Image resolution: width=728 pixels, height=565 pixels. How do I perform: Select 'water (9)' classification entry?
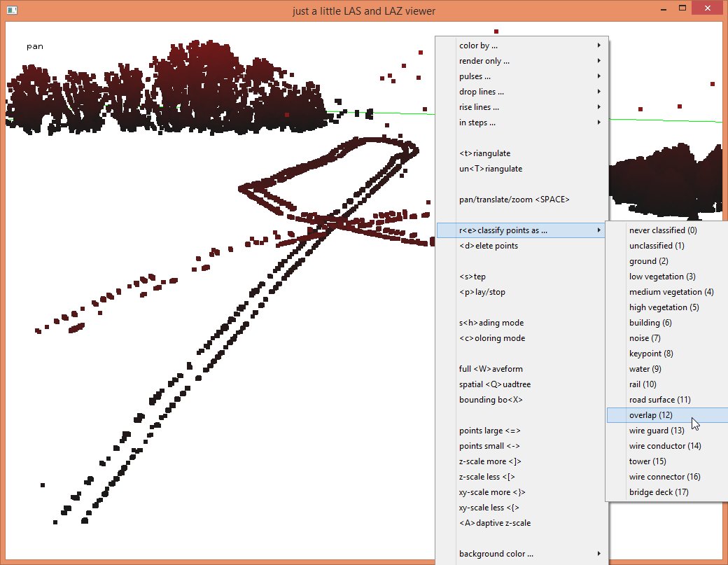tap(645, 369)
